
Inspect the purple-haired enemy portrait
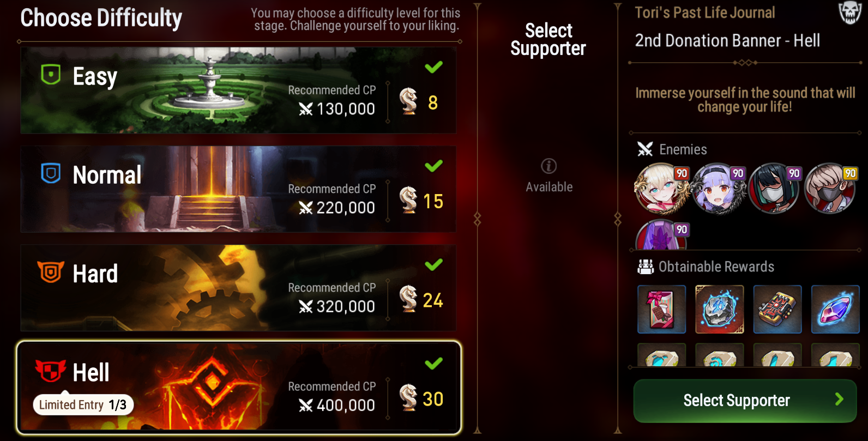point(719,188)
